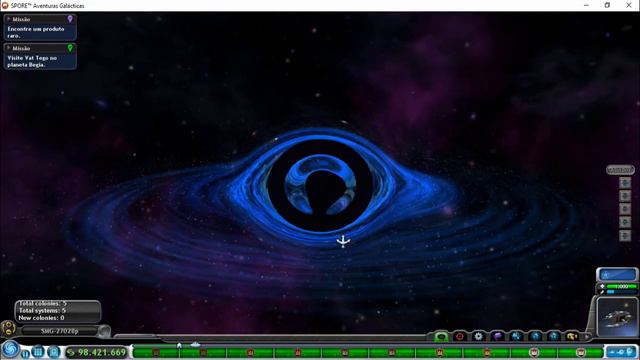Click the white ship marker above the progress bar
The height and width of the screenshot is (360, 640).
pyautogui.click(x=179, y=345)
